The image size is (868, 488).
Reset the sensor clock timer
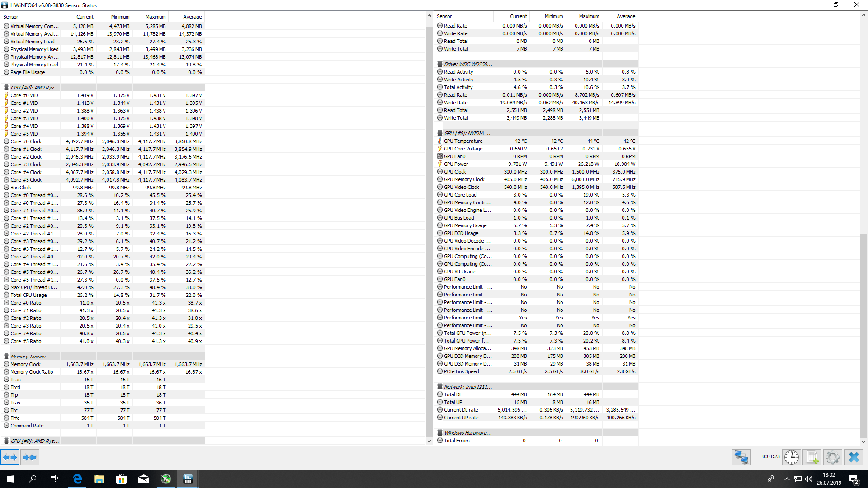click(x=791, y=457)
